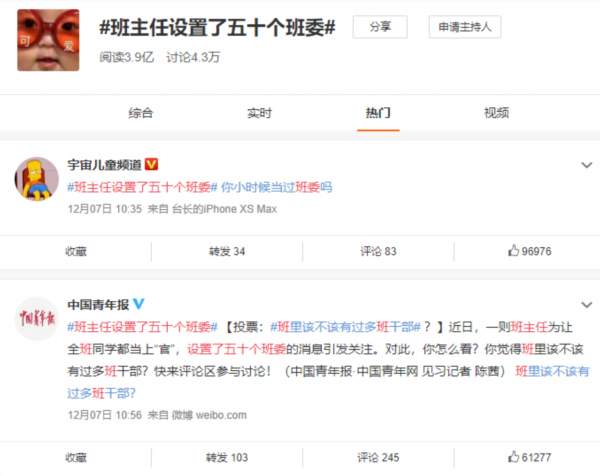The image size is (600, 476).
Task: Click the post time 12月07日 10:56
Action: (105, 415)
